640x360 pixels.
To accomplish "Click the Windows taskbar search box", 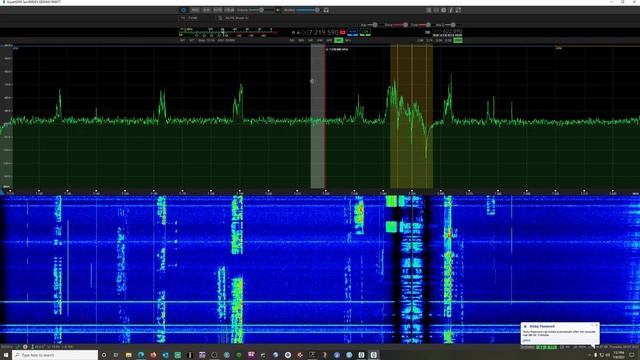I will click(x=55, y=355).
